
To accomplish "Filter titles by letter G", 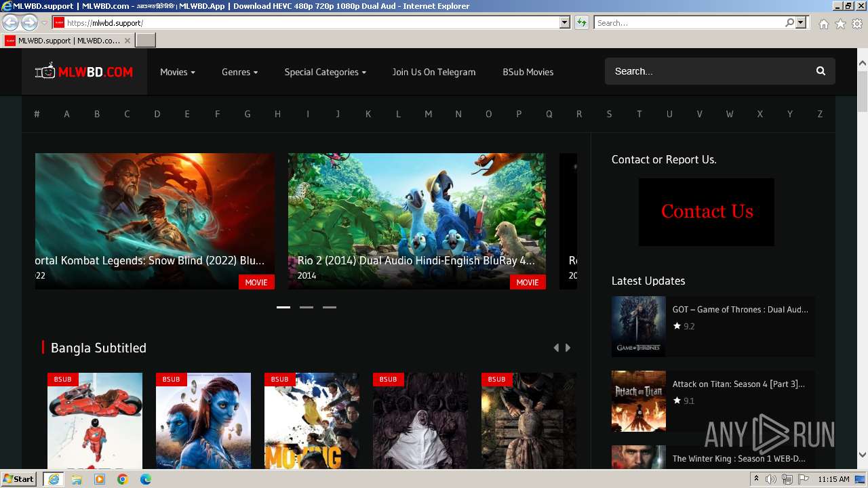I will click(248, 114).
